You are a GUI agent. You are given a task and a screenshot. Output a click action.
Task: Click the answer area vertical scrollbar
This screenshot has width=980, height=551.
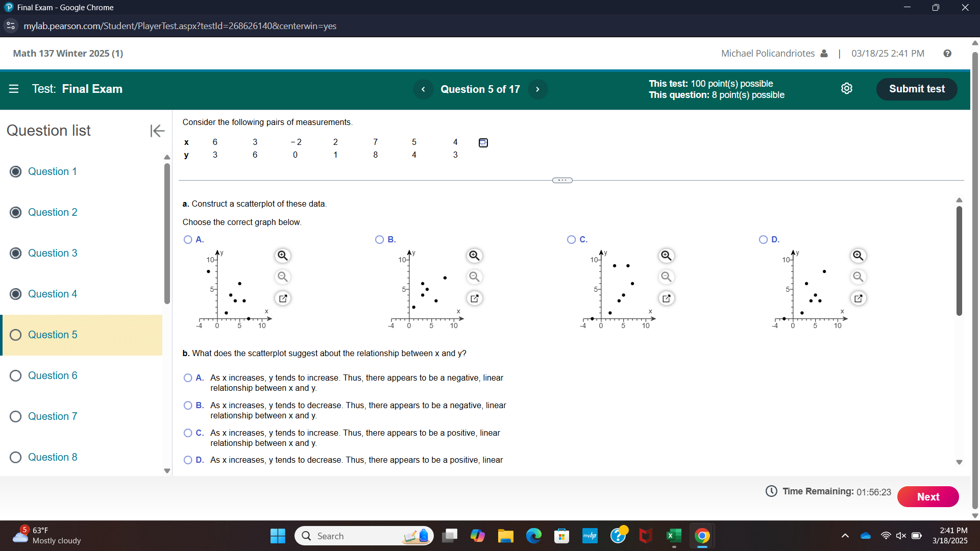959,260
